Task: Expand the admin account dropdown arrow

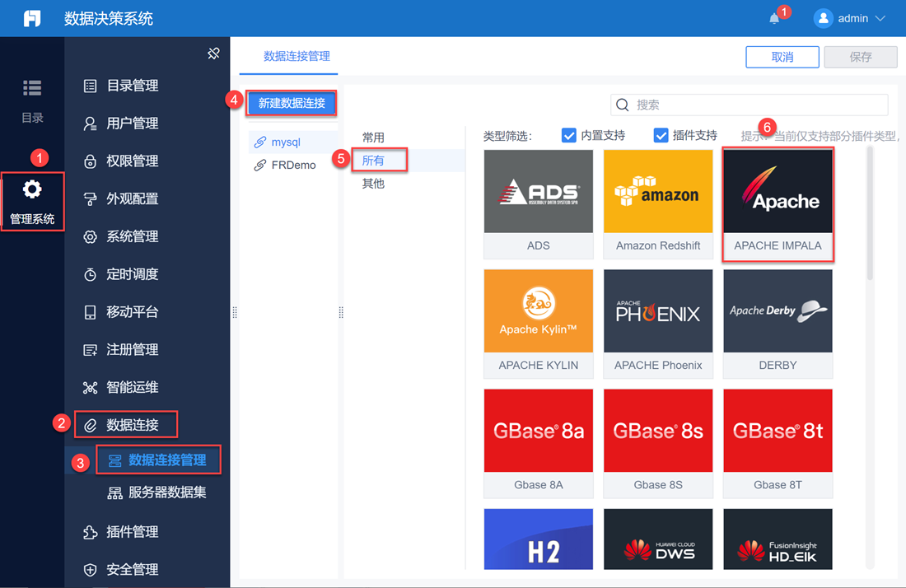Action: pos(880,18)
